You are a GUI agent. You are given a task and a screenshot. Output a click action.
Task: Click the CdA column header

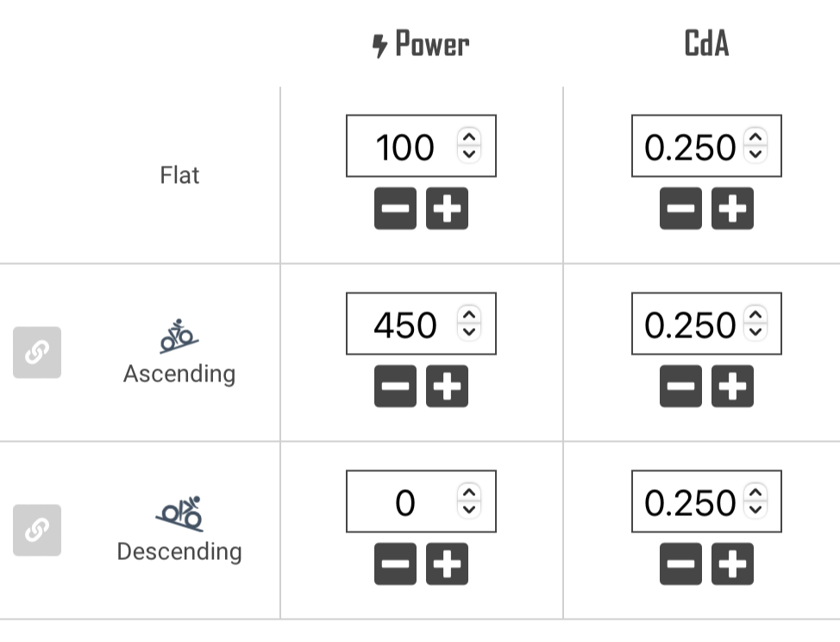(x=706, y=45)
